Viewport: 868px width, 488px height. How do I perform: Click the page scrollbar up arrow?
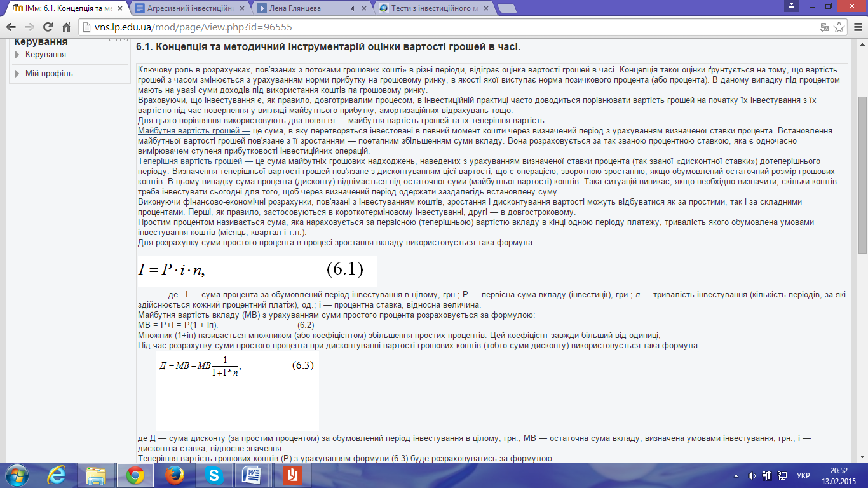click(862, 44)
